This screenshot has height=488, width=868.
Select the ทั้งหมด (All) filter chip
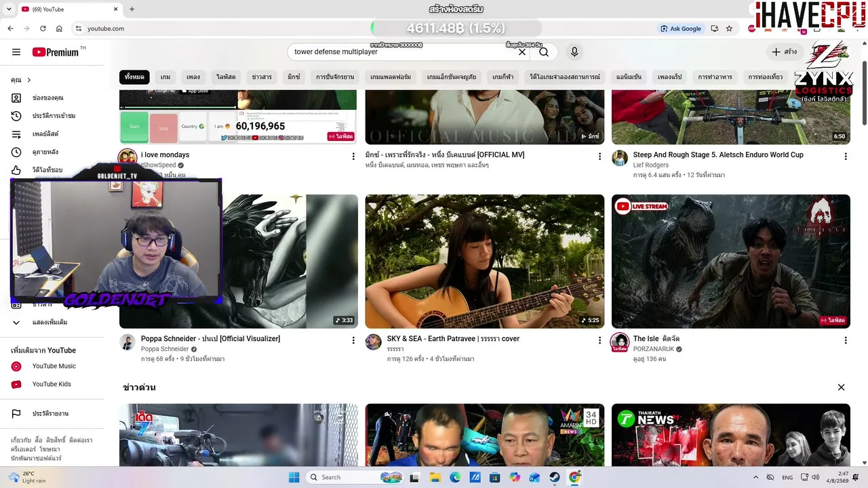[134, 77]
